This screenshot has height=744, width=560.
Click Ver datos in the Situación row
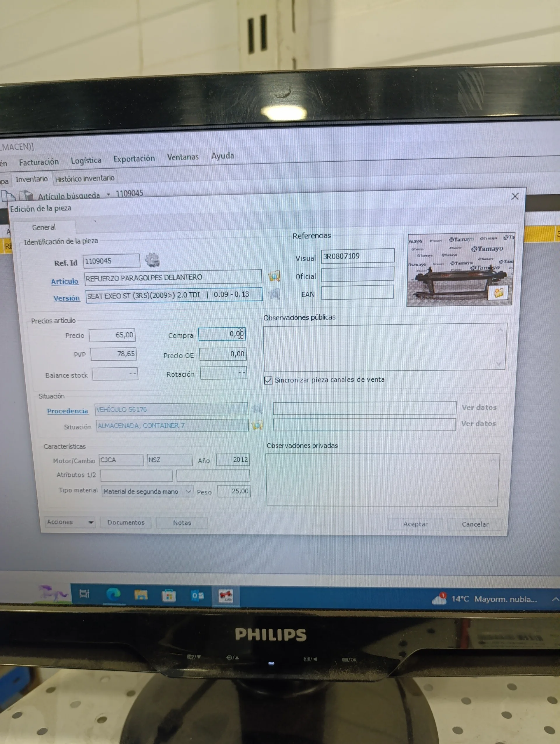tap(478, 423)
